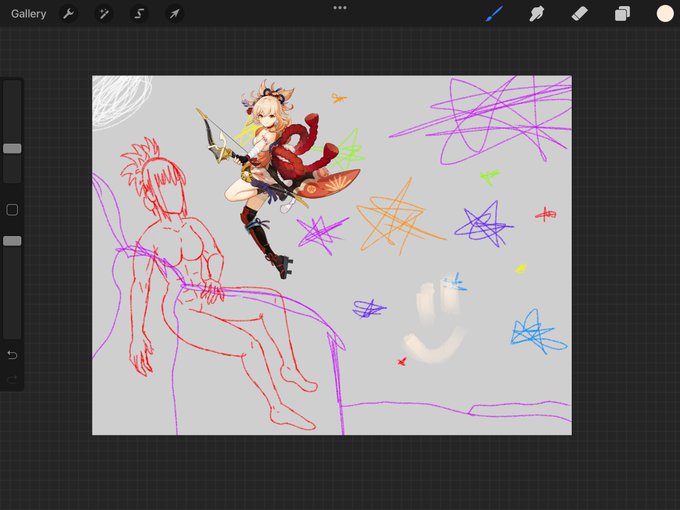Redo the last action
The height and width of the screenshot is (510, 680).
(12, 380)
